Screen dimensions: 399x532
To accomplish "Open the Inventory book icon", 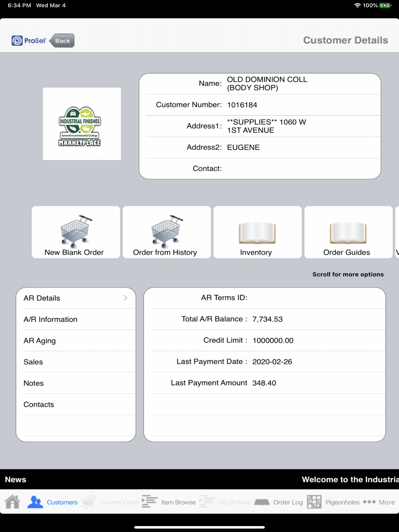I will coord(258,232).
